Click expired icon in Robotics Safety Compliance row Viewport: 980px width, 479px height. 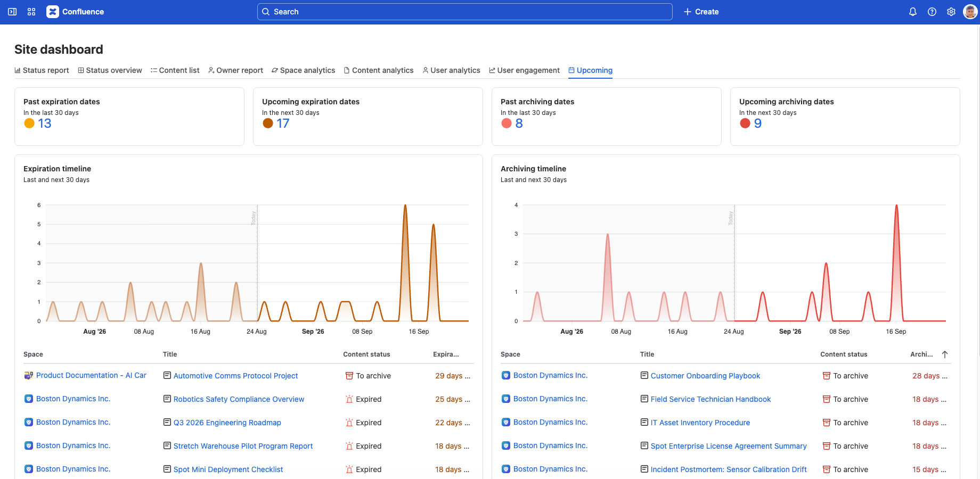[x=349, y=399]
